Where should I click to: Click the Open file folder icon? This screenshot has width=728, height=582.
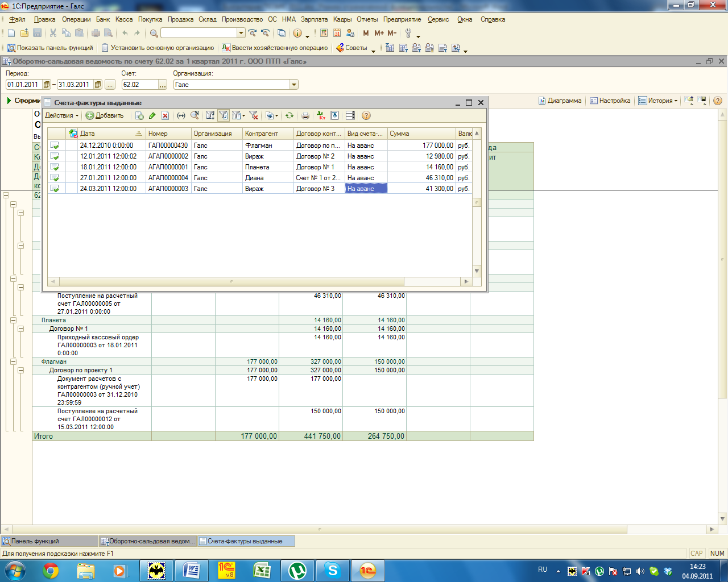[x=24, y=33]
